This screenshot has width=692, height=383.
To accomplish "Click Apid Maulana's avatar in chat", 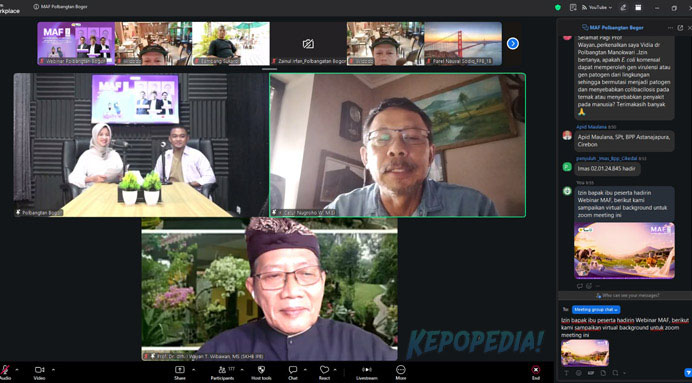I will pos(567,135).
